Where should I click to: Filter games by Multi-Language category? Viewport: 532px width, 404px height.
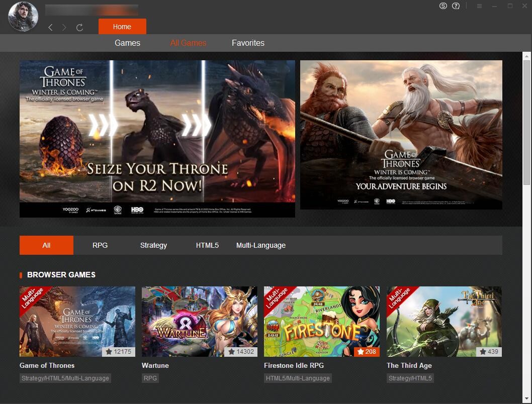260,245
